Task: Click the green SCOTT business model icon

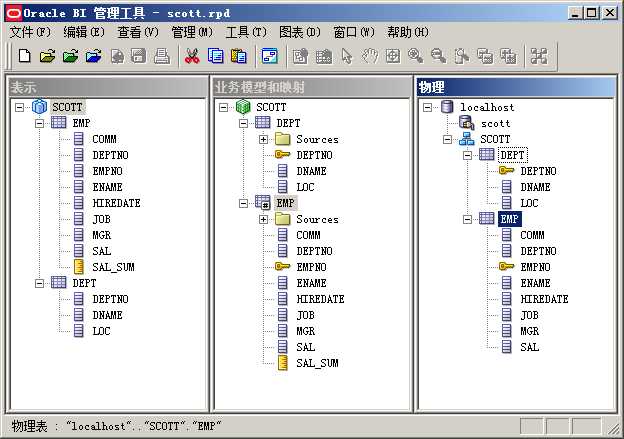Action: (x=243, y=107)
